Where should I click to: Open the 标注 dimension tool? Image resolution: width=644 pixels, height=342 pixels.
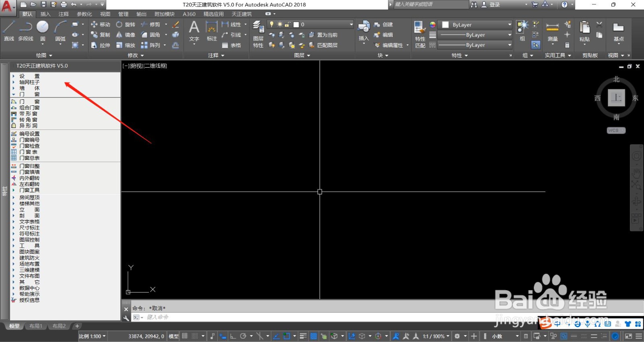click(212, 31)
